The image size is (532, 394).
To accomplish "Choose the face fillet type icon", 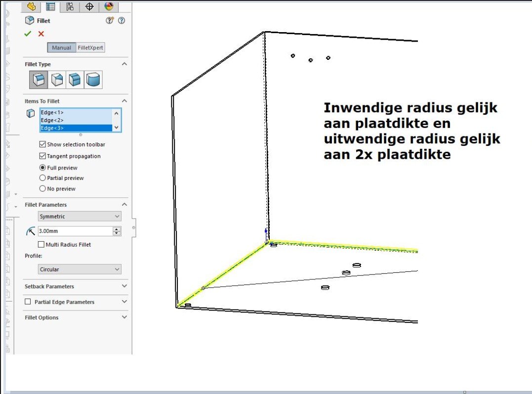I will [75, 80].
